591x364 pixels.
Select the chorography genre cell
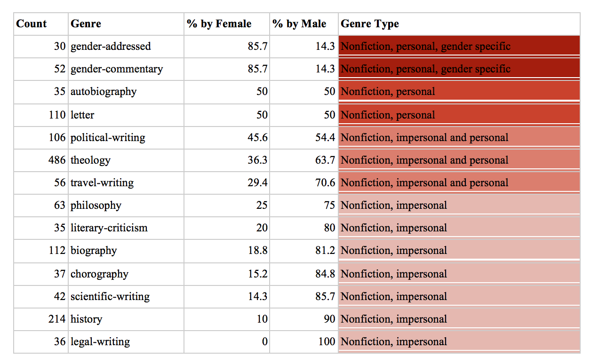tap(99, 274)
